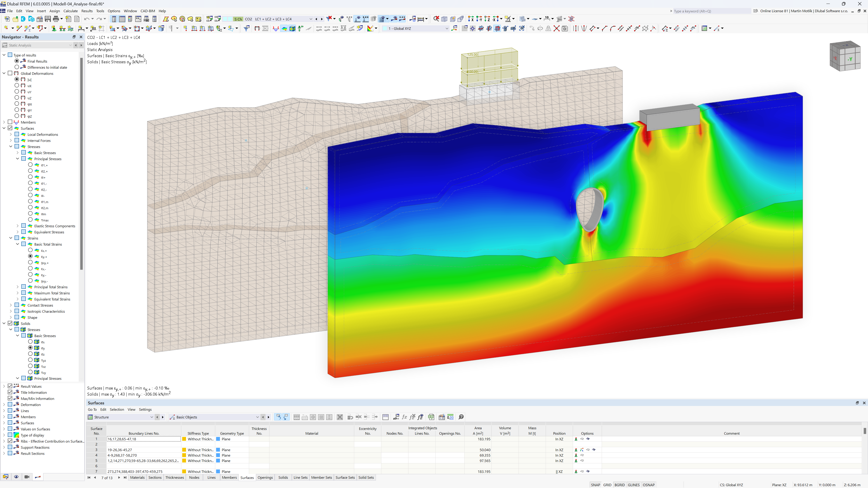Select the Results menu tab
The image size is (868, 488).
(86, 11)
